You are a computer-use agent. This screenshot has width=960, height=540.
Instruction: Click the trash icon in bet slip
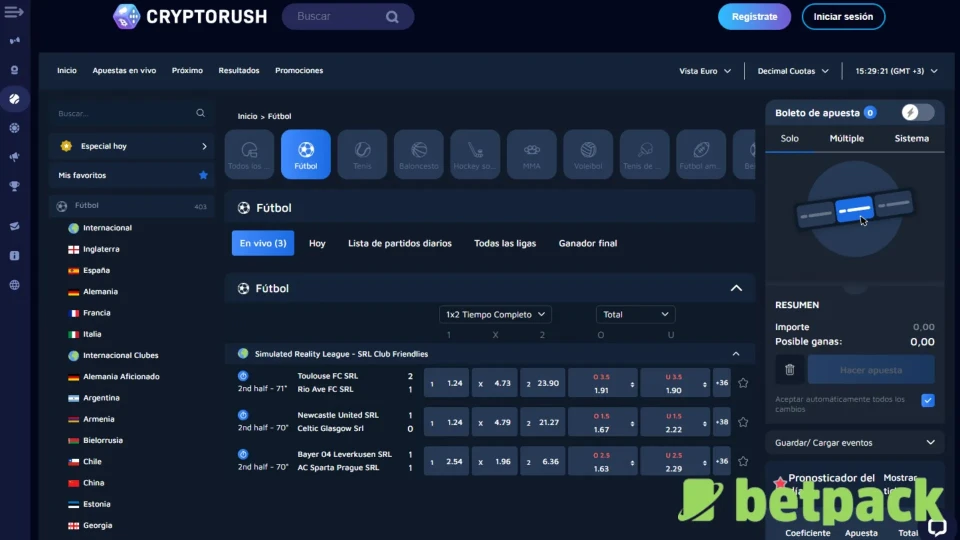(x=789, y=370)
